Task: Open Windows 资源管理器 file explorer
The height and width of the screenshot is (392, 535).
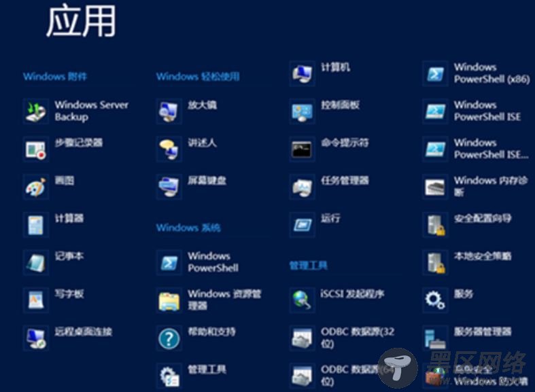Action: (209, 300)
